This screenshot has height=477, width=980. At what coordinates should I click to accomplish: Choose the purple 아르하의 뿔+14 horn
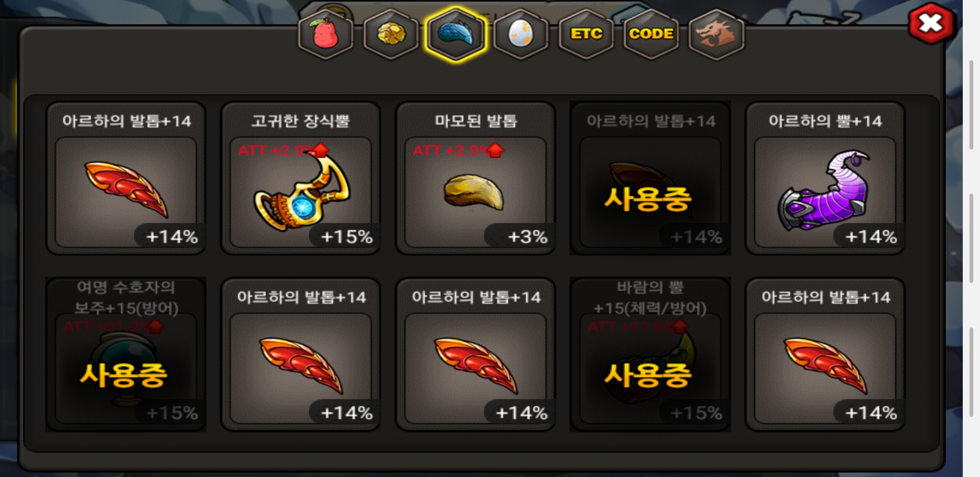(x=825, y=178)
